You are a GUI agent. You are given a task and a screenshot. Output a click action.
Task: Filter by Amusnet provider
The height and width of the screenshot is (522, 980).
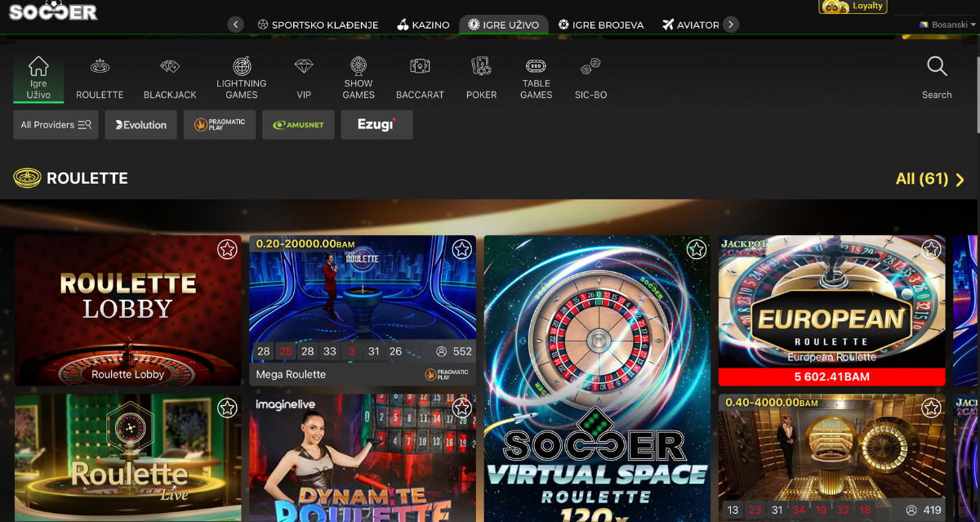click(298, 125)
